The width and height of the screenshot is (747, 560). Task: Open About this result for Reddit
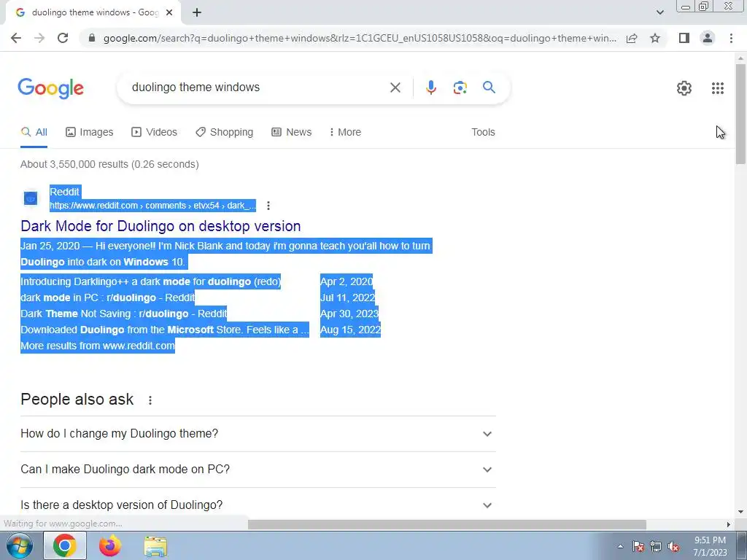(268, 206)
